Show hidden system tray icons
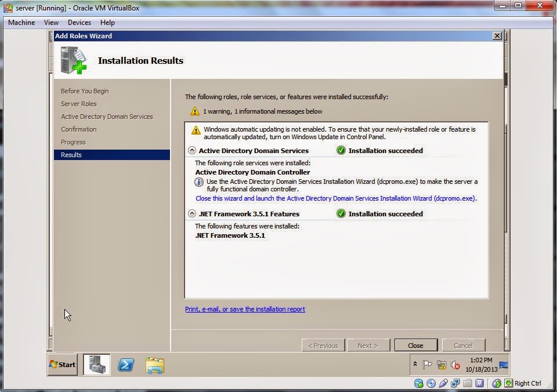The height and width of the screenshot is (392, 557). (x=415, y=364)
